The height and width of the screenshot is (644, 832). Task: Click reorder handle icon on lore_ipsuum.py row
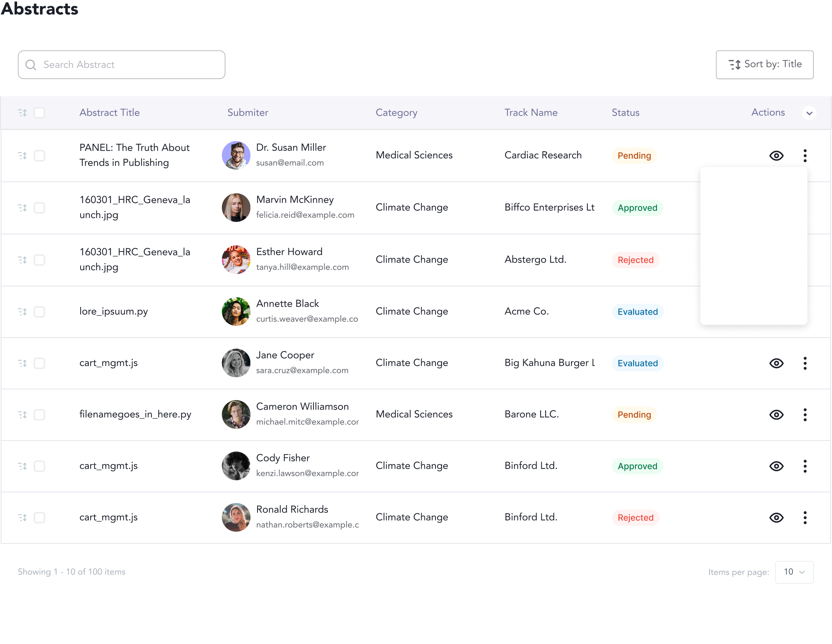click(x=22, y=312)
